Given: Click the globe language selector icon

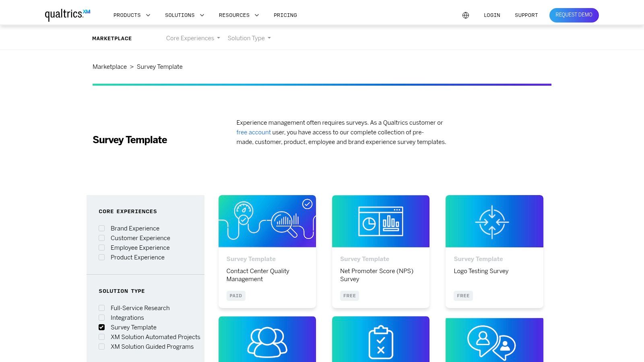Looking at the screenshot, I should 466,15.
